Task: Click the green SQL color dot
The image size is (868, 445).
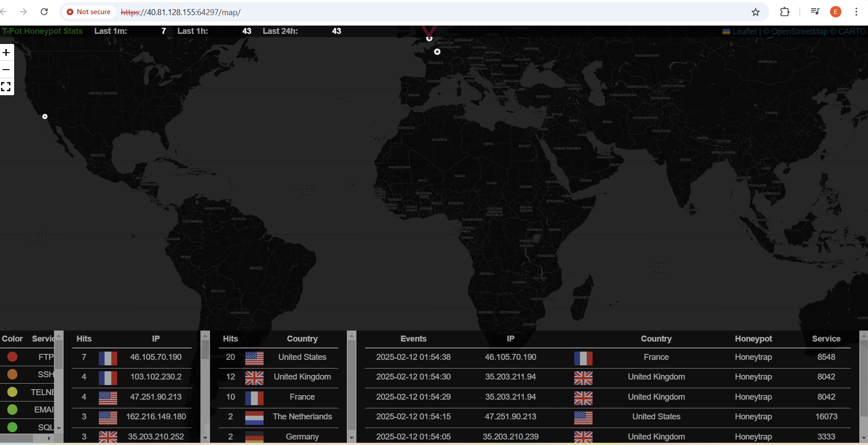Action: coord(12,427)
